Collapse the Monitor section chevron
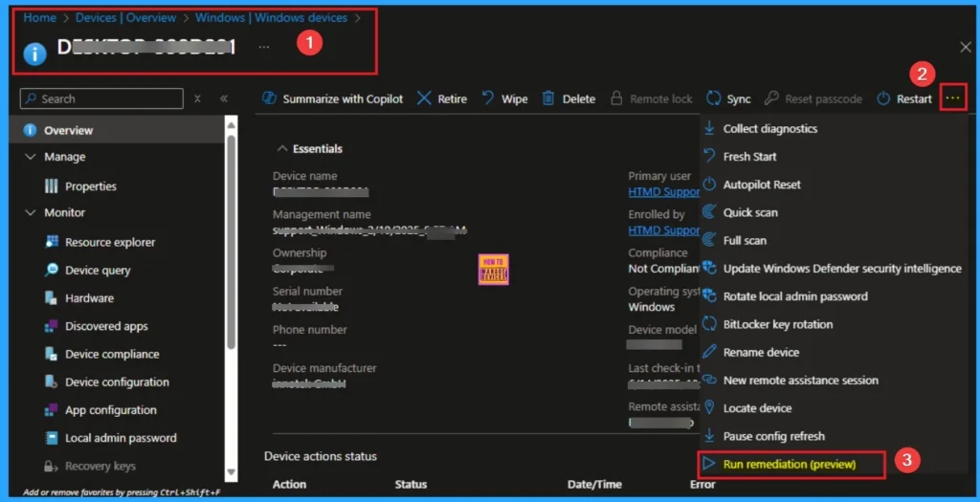 coord(30,212)
